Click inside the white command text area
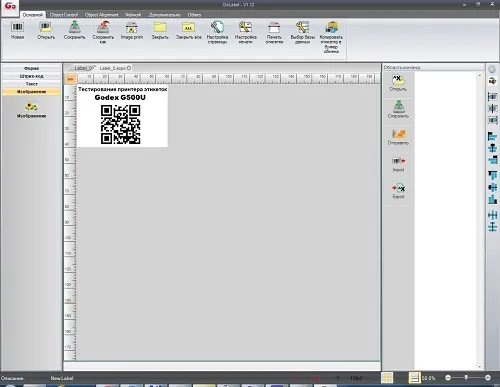Image resolution: width=500 pixels, height=387 pixels. [x=446, y=220]
